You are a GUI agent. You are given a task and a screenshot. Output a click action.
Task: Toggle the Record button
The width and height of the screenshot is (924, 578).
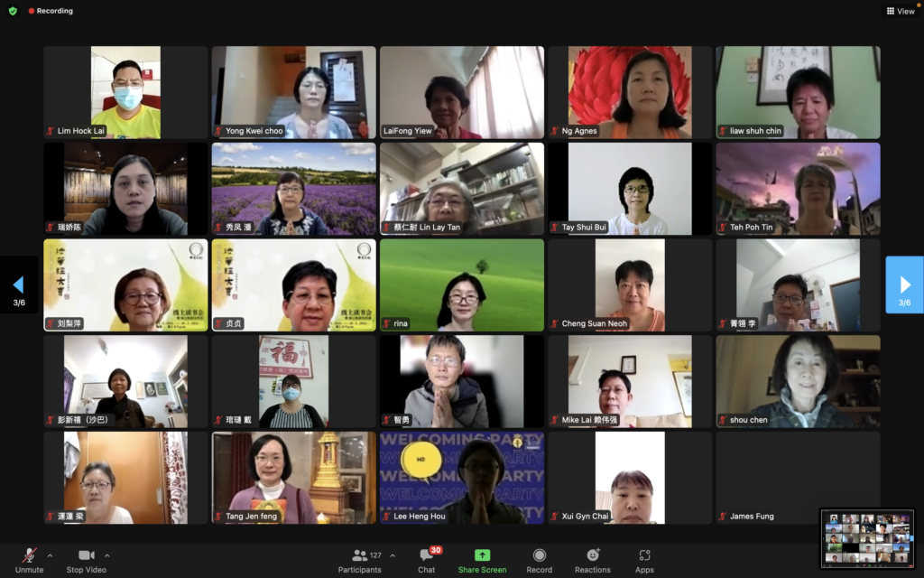(539, 555)
